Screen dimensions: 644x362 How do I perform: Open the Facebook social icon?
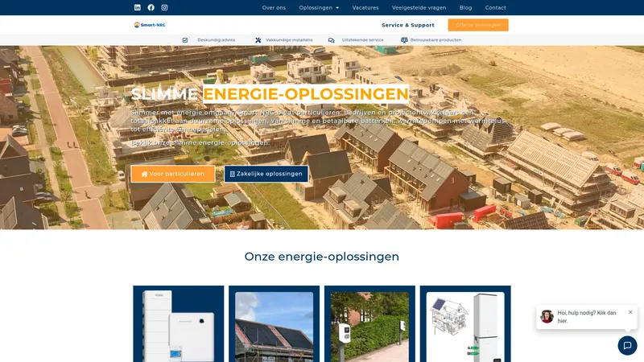tap(151, 7)
